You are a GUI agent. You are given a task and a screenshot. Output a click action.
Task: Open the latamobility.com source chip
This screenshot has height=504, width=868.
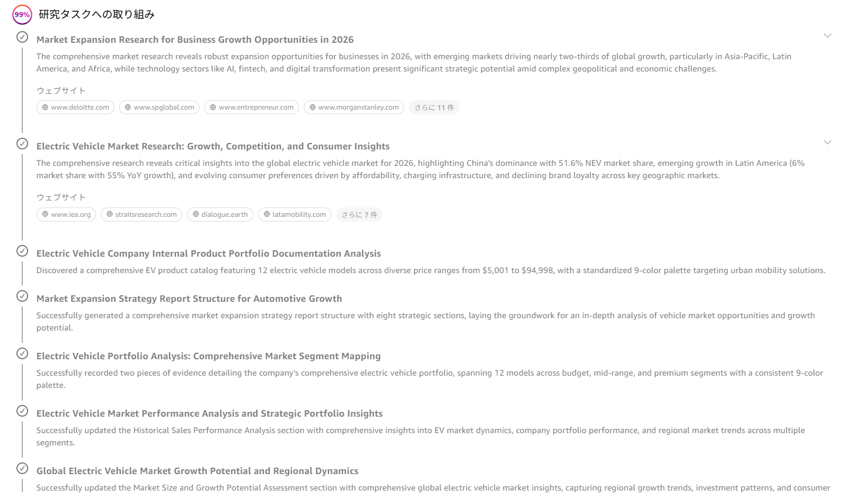point(294,215)
